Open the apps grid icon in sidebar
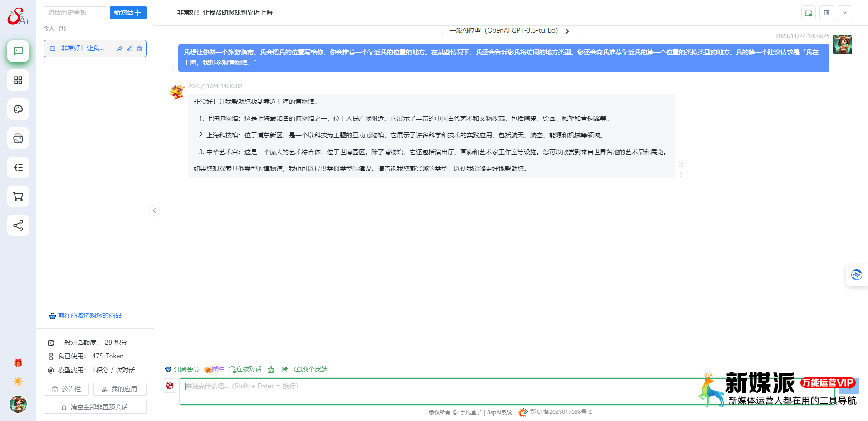This screenshot has width=868, height=421. pyautogui.click(x=18, y=80)
